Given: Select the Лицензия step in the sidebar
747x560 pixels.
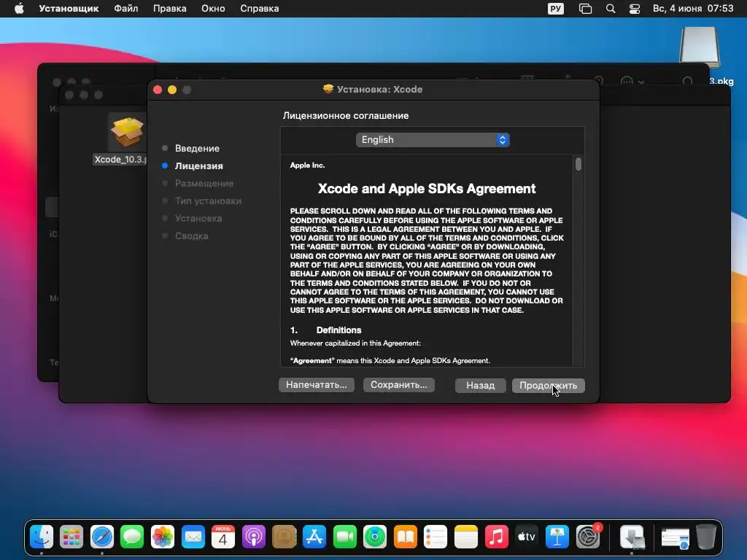Looking at the screenshot, I should 198,166.
